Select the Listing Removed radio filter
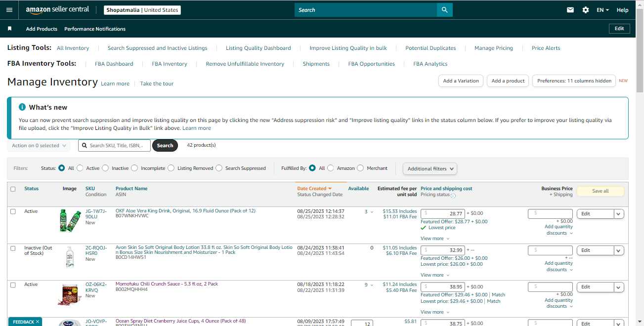This screenshot has height=326, width=644. click(171, 168)
